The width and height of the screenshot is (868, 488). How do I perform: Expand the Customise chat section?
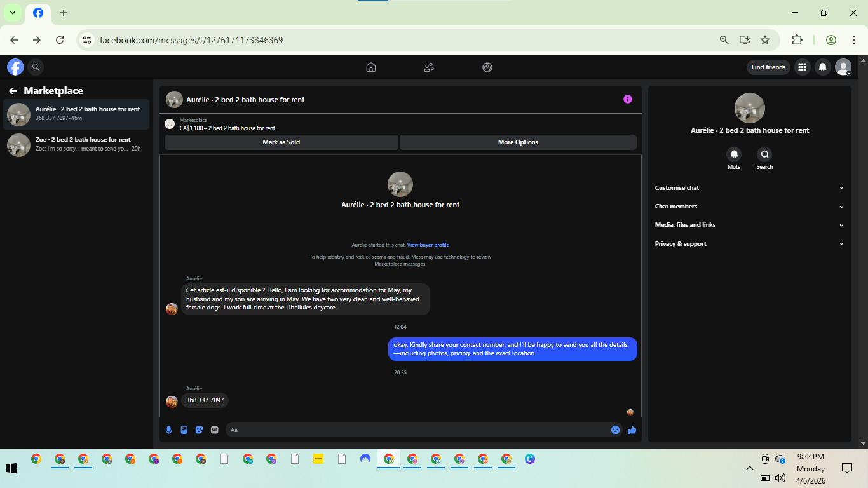tap(750, 188)
